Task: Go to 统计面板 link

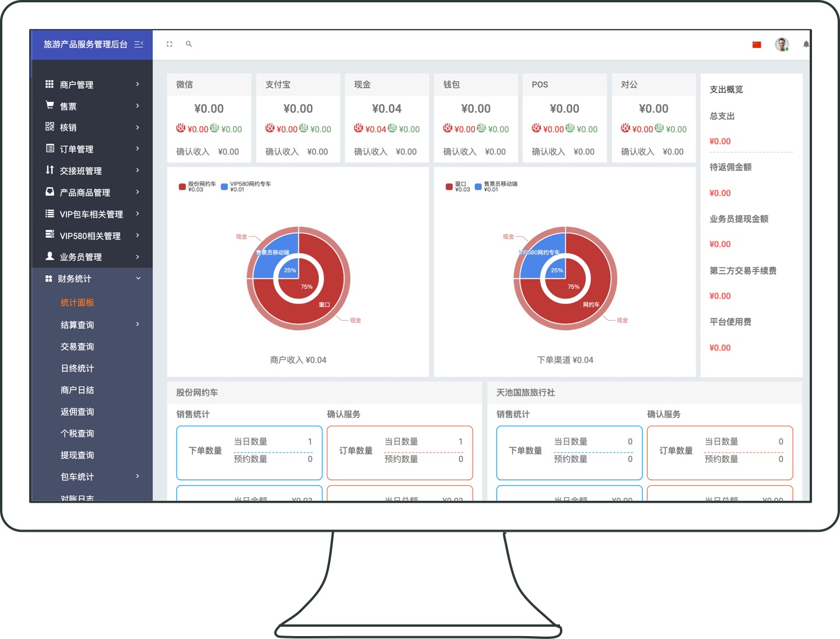Action: pyautogui.click(x=77, y=303)
